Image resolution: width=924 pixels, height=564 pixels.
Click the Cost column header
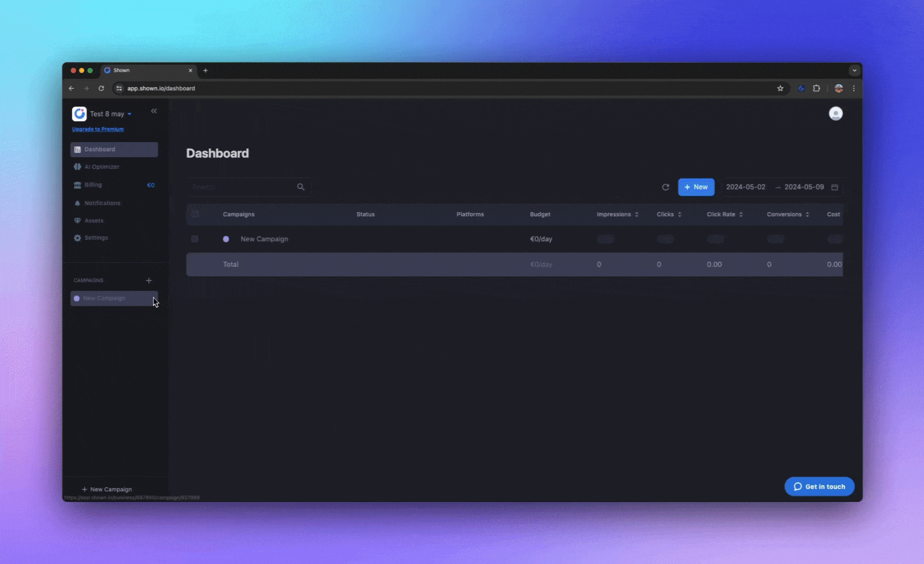point(833,215)
